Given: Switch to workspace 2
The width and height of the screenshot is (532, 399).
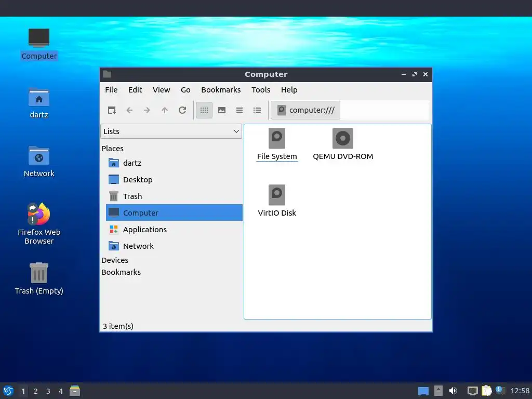Looking at the screenshot, I should click(36, 391).
